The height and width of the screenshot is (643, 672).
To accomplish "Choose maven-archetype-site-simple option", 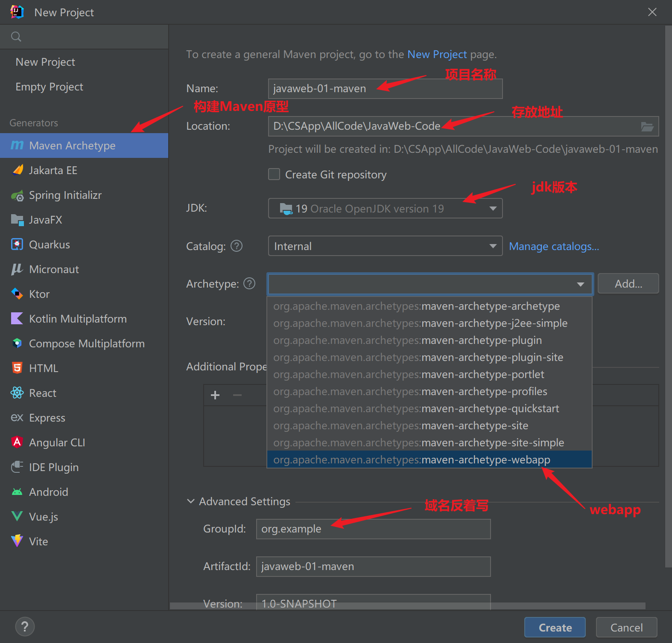I will tap(429, 442).
